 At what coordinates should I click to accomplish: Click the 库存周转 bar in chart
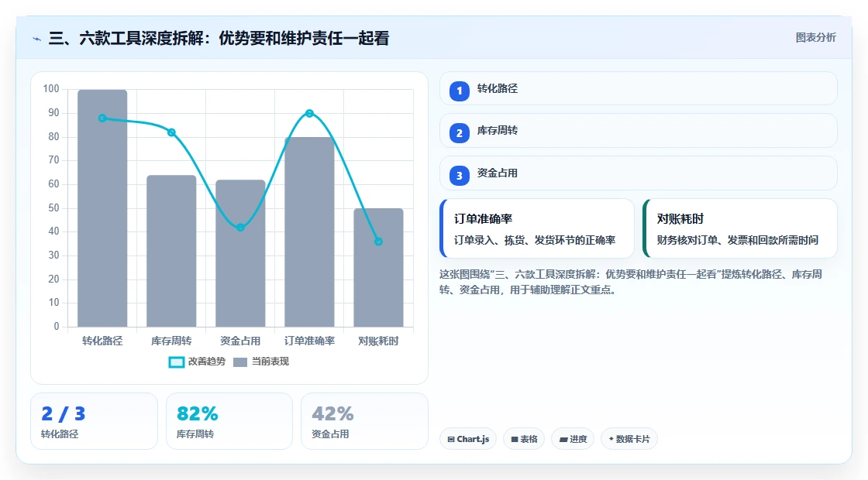click(171, 251)
